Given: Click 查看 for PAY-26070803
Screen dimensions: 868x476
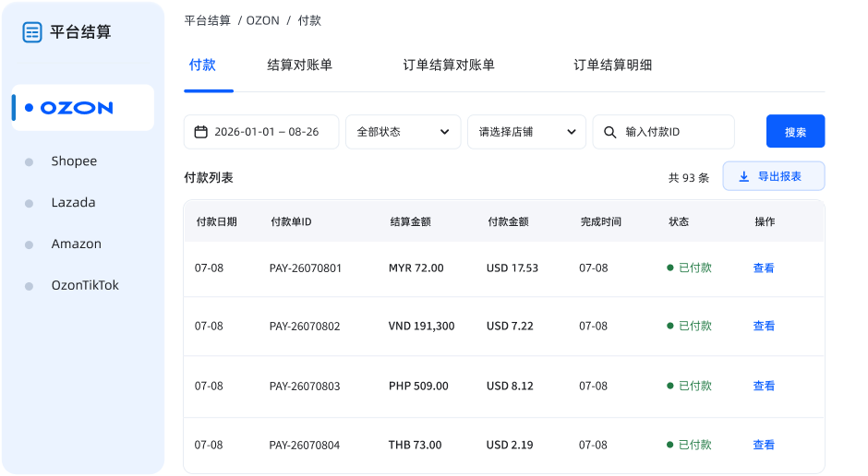Looking at the screenshot, I should 764,386.
